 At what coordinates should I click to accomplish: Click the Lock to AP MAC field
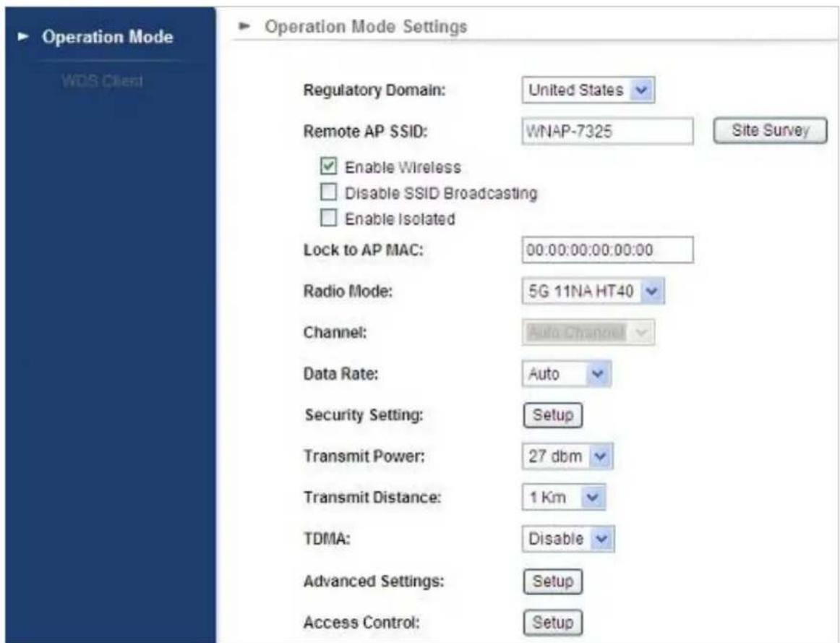[x=607, y=250]
